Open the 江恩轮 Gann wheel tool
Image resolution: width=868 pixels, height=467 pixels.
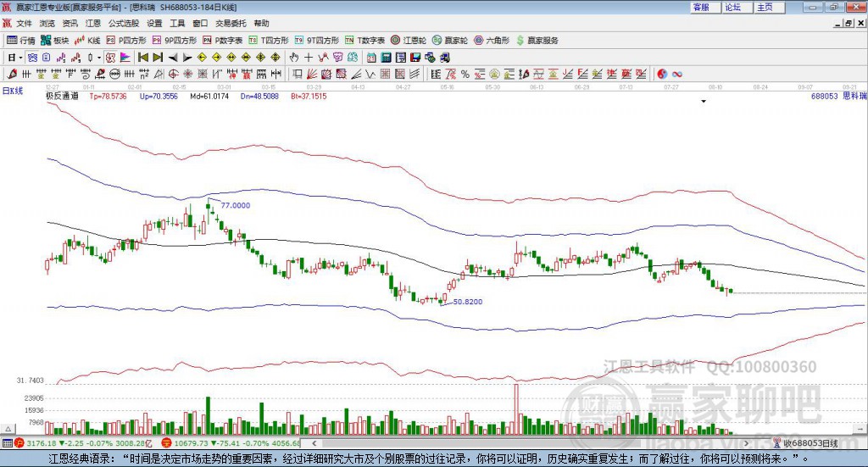408,41
